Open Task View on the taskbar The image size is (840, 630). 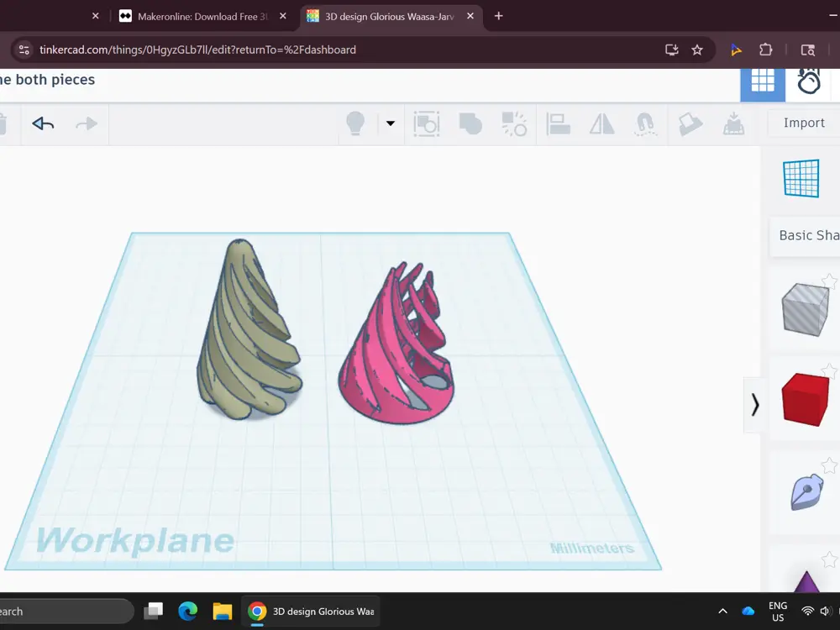154,611
